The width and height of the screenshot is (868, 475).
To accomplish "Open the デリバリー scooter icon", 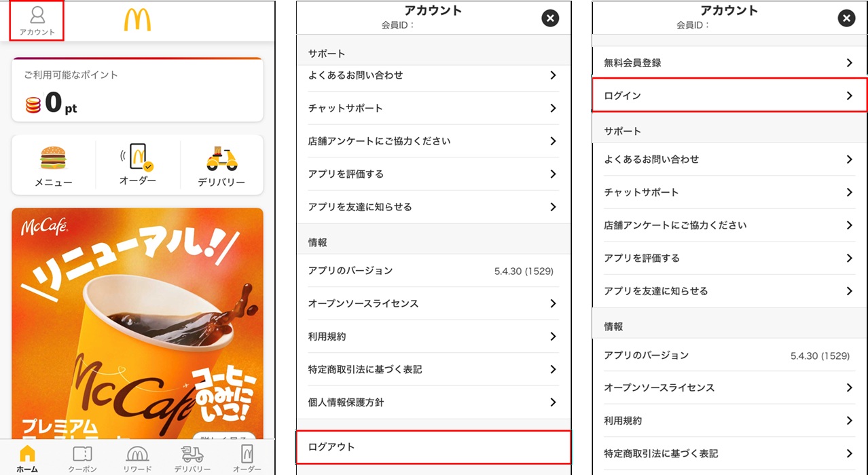I will (221, 166).
